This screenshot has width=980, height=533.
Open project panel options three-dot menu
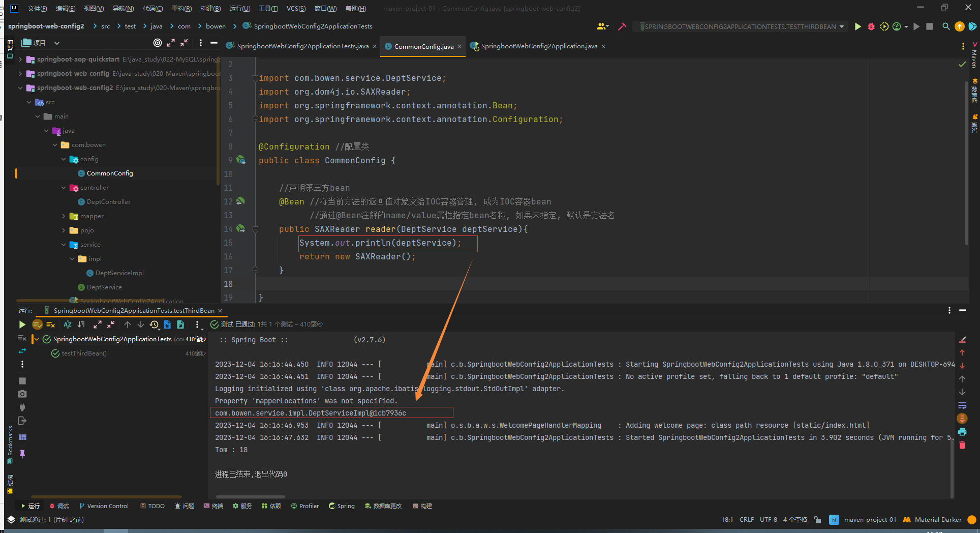[x=201, y=43]
